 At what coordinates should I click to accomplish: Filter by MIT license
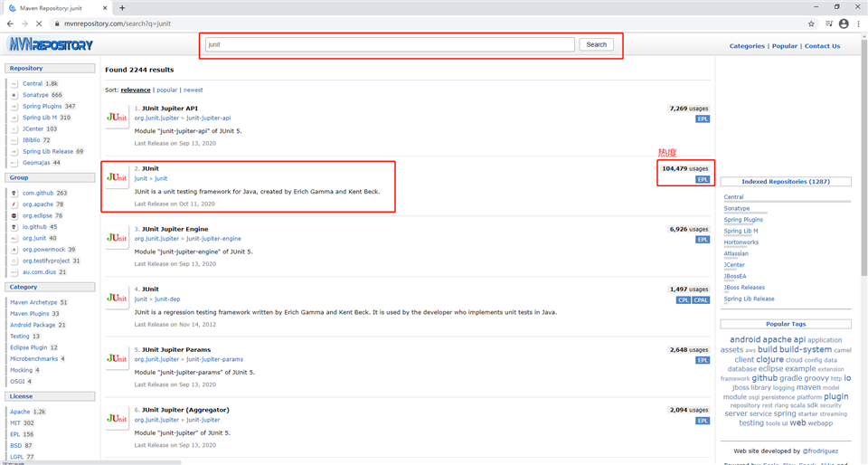(x=15, y=422)
